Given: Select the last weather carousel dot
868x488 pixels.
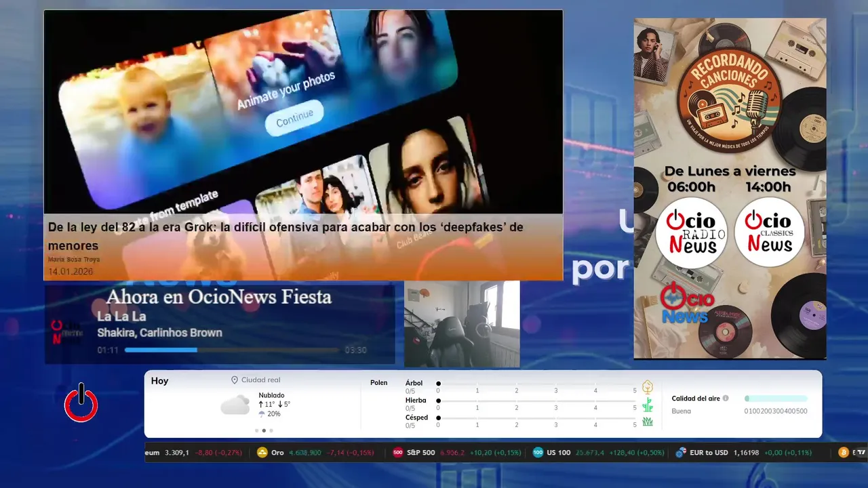Looking at the screenshot, I should tap(271, 430).
